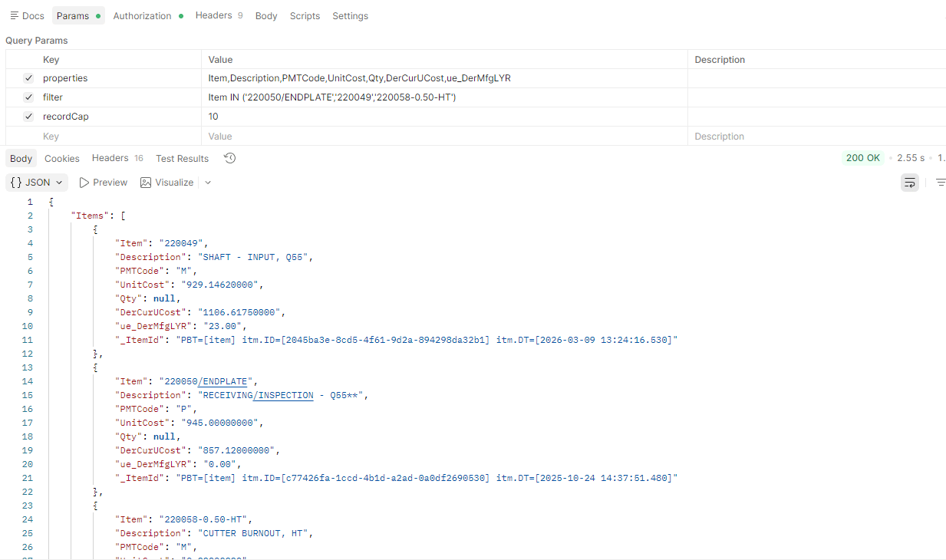The image size is (946, 560).
Task: Click ue_DerMfgLYR value "23.00"
Action: [x=222, y=326]
